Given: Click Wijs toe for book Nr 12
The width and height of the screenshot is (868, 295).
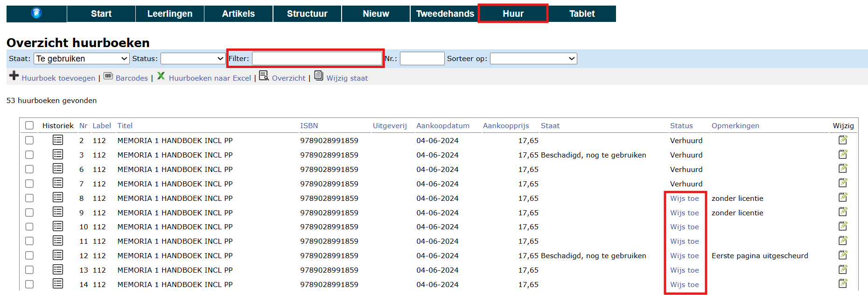Looking at the screenshot, I should (x=685, y=256).
